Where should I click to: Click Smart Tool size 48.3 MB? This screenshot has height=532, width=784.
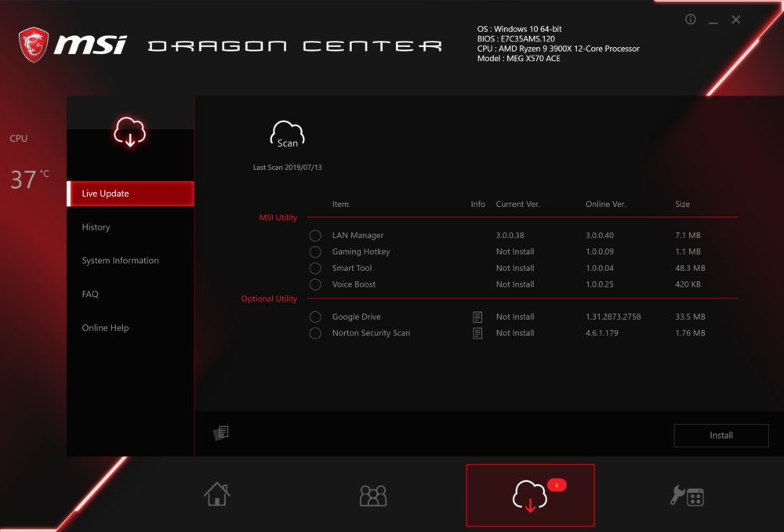coord(690,268)
